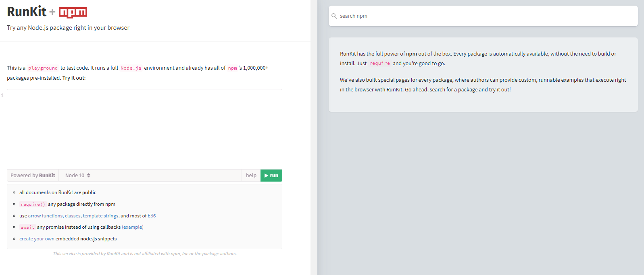Click the require() code tag

pos(33,204)
